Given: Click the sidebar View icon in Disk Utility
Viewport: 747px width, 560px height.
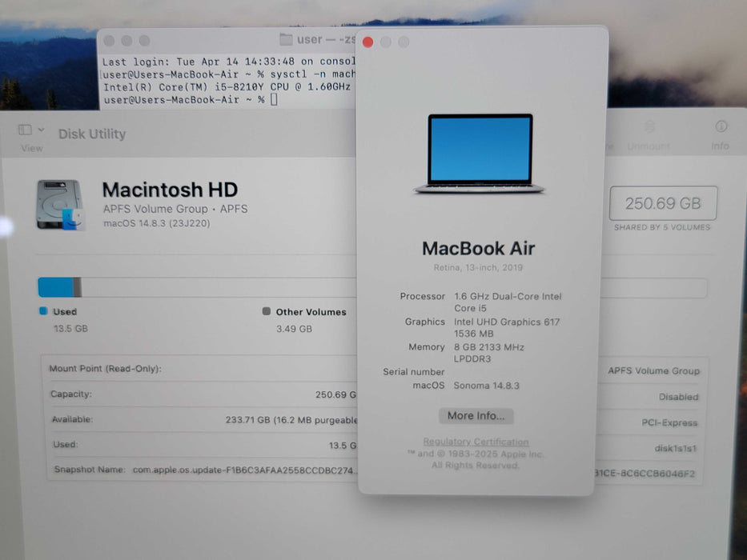Looking at the screenshot, I should click(x=26, y=130).
